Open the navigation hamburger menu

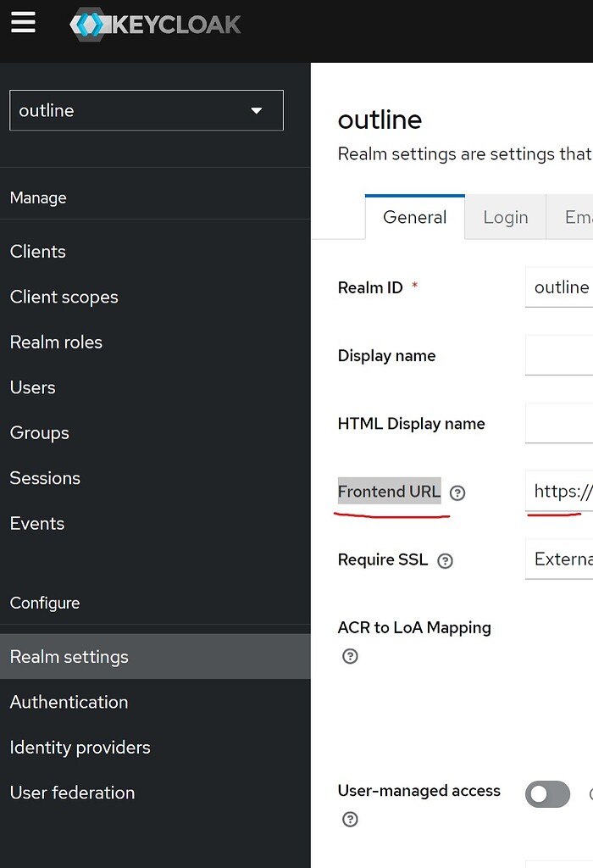coord(23,23)
